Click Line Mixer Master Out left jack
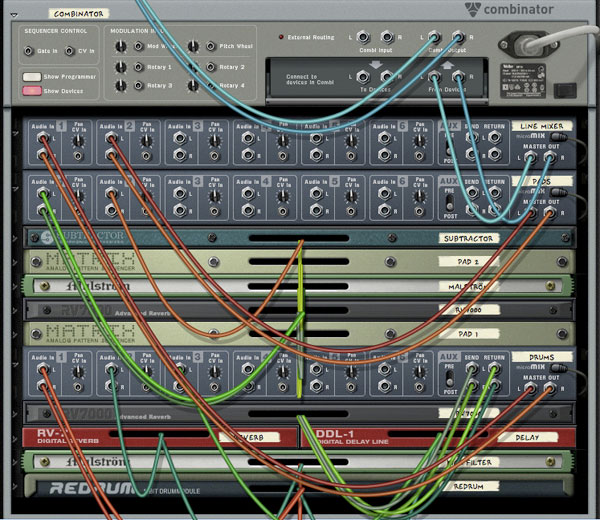Image resolution: width=600 pixels, height=520 pixels. 530,156
